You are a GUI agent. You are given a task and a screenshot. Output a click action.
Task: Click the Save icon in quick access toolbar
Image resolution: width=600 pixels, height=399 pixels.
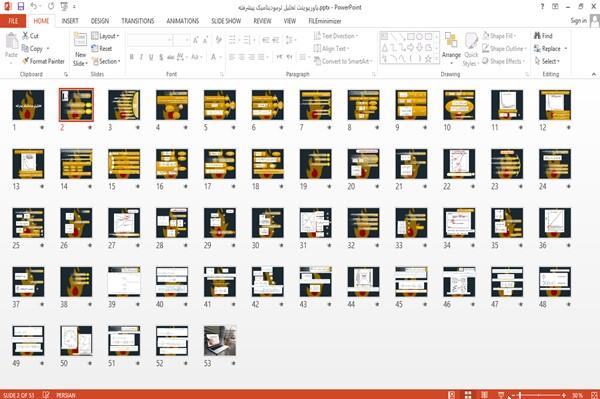[x=21, y=7]
